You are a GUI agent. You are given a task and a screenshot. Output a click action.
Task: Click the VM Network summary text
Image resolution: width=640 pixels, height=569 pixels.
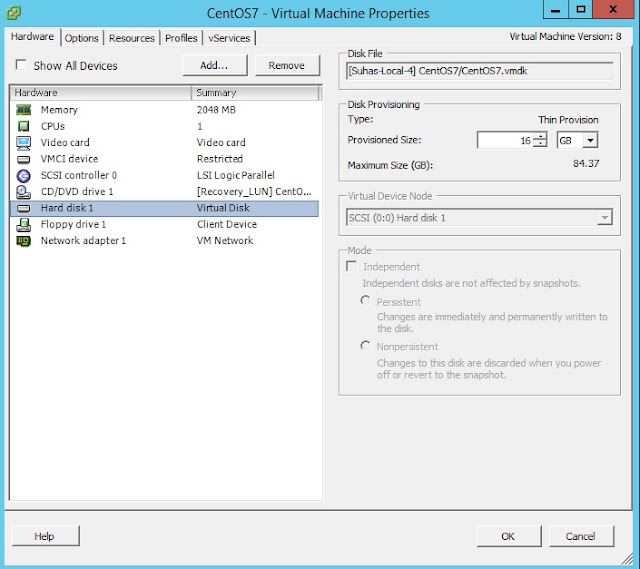[x=225, y=240]
